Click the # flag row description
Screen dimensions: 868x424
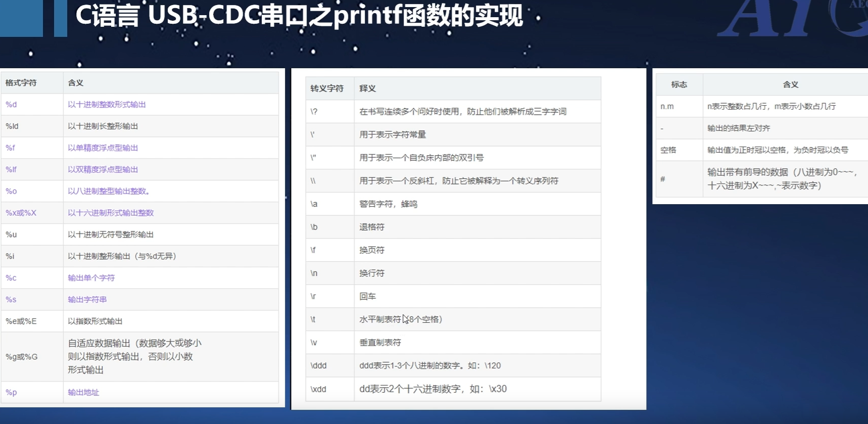click(783, 179)
